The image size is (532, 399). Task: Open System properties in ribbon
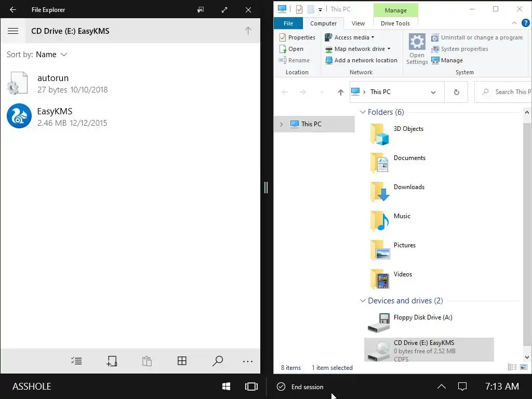click(460, 49)
